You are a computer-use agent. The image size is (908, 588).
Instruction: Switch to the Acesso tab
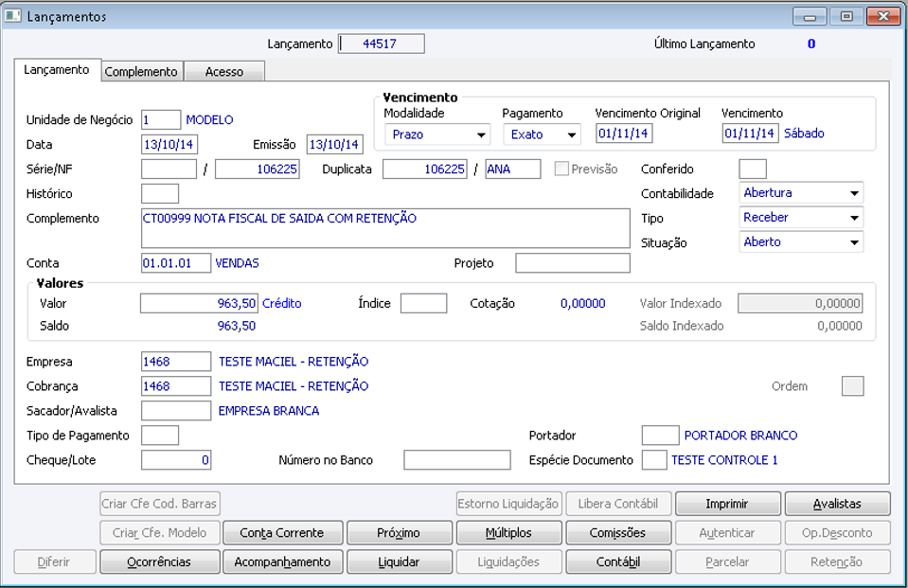pyautogui.click(x=224, y=72)
